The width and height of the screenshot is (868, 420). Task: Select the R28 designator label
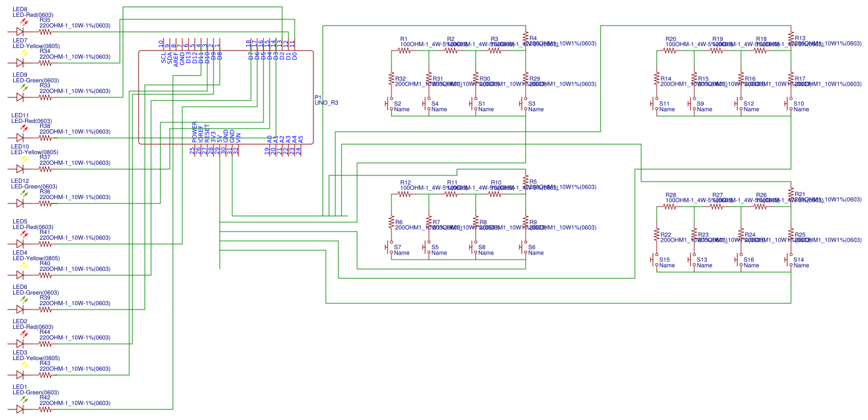pyautogui.click(x=671, y=195)
